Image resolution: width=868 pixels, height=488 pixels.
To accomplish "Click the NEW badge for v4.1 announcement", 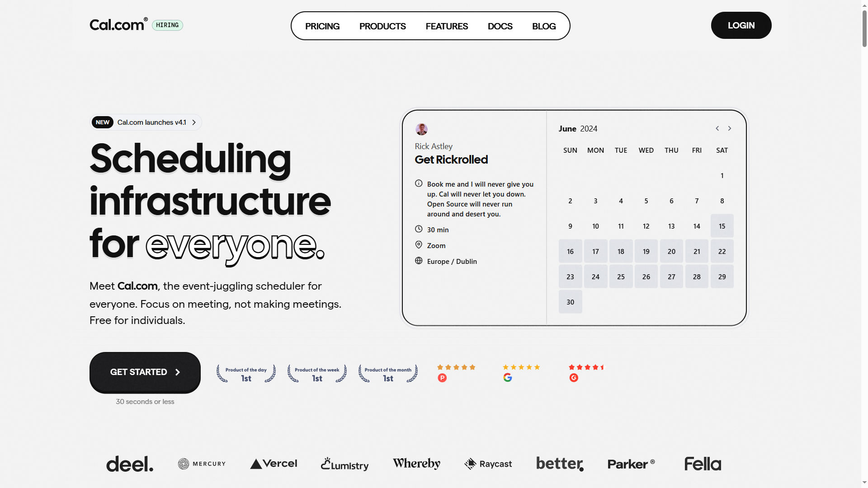I will click(102, 122).
